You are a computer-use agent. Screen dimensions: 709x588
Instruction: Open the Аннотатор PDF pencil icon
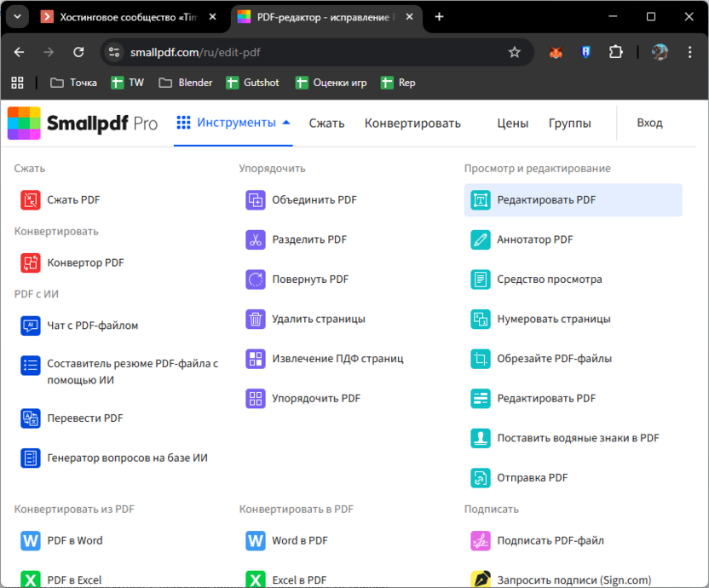[481, 239]
